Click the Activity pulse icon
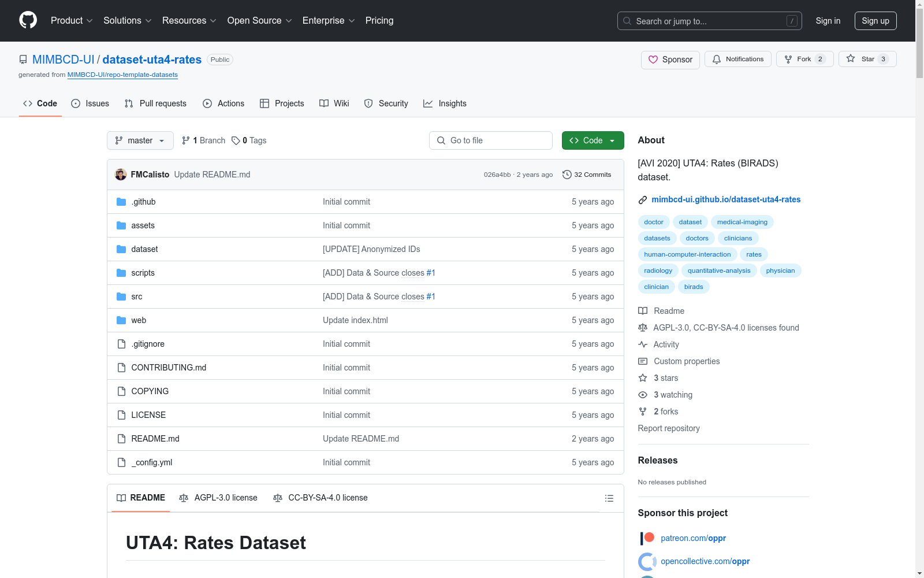Viewport: 924px width, 578px height. click(643, 344)
